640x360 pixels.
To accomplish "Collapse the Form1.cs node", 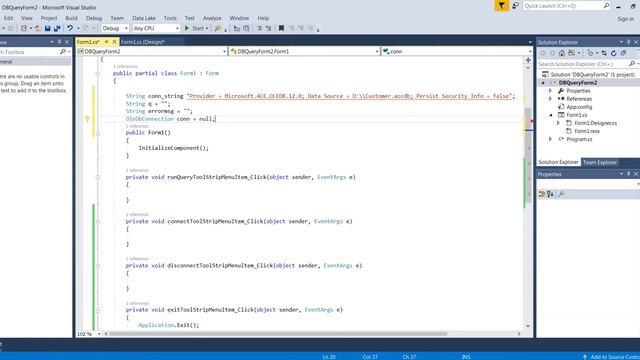I will (x=551, y=115).
